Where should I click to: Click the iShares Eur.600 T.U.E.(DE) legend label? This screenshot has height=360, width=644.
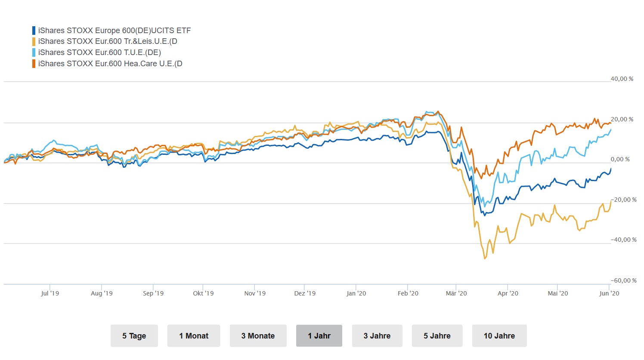point(99,52)
